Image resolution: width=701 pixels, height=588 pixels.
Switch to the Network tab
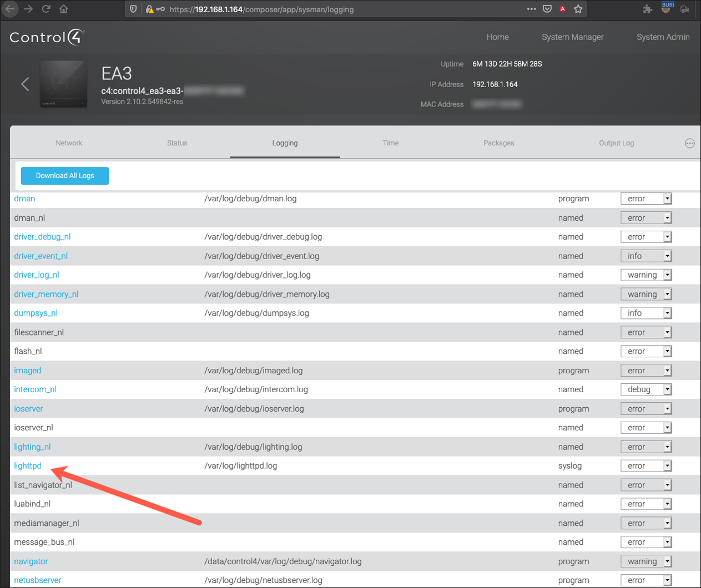pyautogui.click(x=69, y=143)
